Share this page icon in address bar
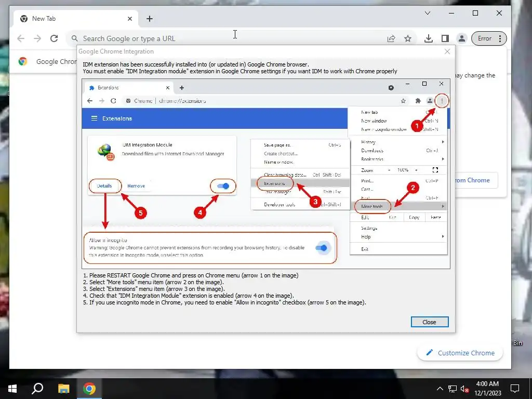 pyautogui.click(x=391, y=38)
